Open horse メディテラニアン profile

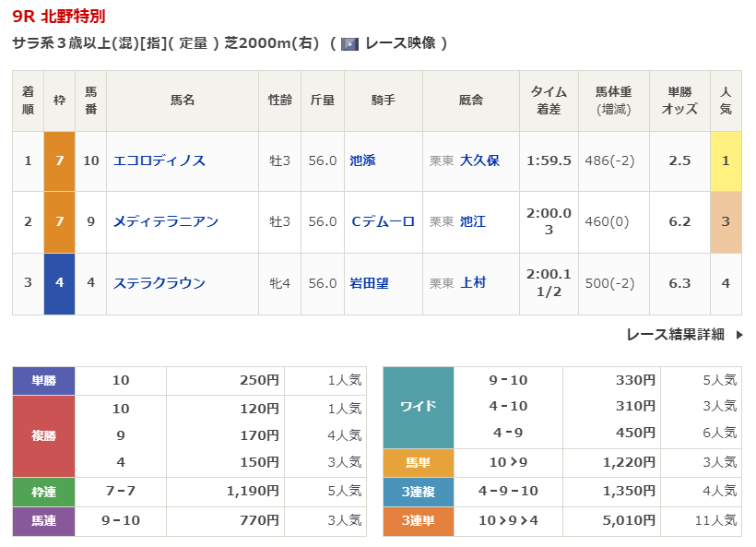[165, 221]
